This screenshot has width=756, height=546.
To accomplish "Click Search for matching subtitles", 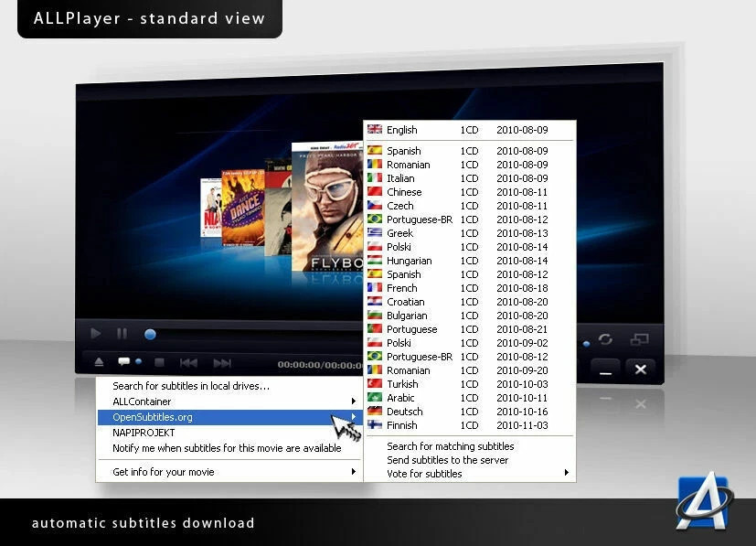I will [x=470, y=446].
